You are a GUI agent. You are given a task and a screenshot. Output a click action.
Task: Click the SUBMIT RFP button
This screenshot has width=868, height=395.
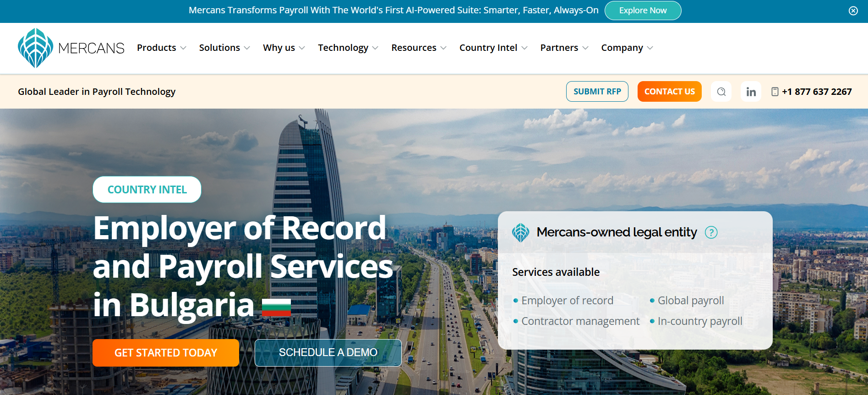[597, 92]
